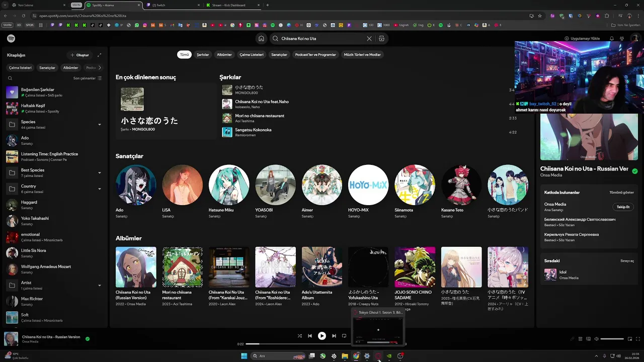Toggle shuffle playback
The height and width of the screenshot is (362, 644).
pyautogui.click(x=299, y=336)
